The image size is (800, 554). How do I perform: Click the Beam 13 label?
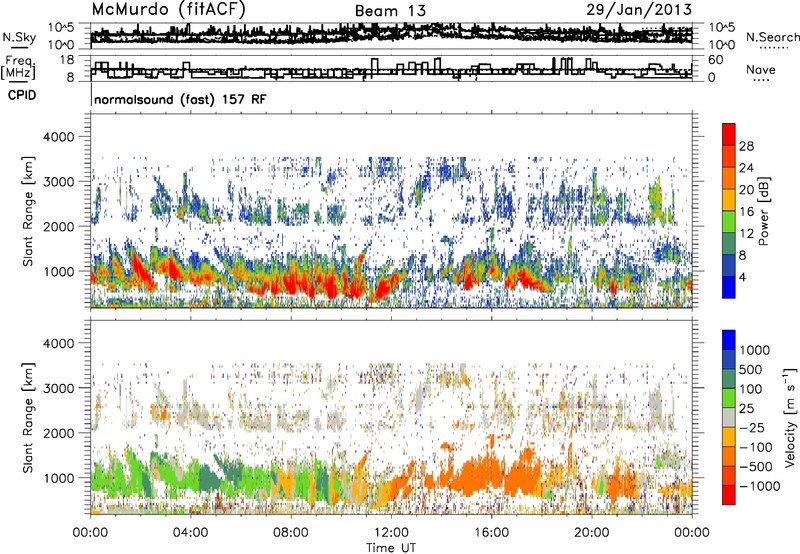coord(390,11)
